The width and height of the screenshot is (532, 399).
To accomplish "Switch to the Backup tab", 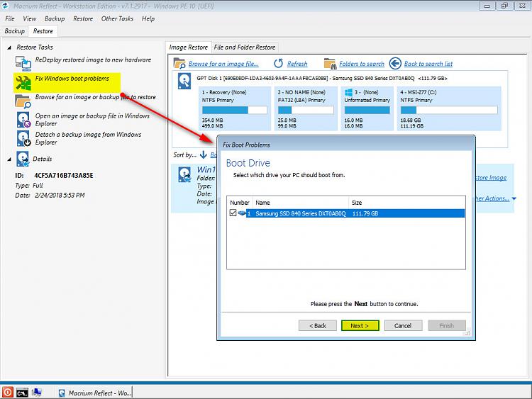I will pyautogui.click(x=14, y=31).
